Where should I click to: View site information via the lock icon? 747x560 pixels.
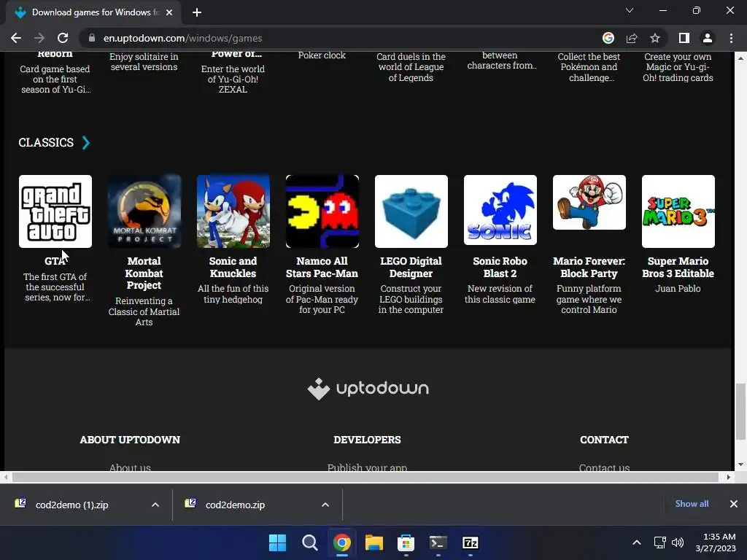[92, 38]
